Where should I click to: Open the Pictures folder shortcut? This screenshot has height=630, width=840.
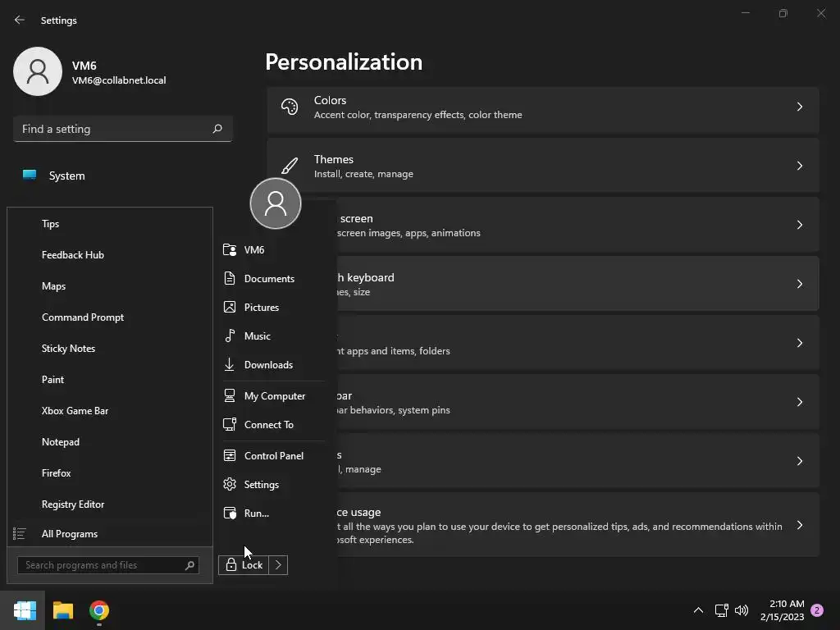click(x=261, y=308)
